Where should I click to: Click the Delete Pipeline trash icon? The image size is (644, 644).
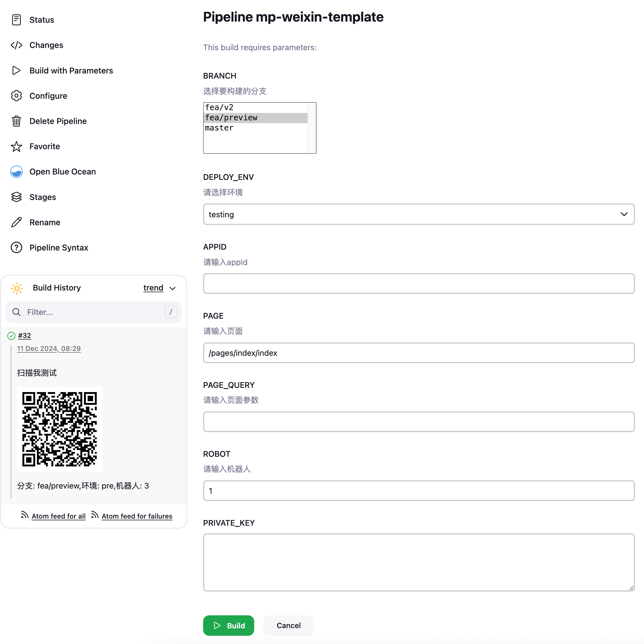point(16,121)
